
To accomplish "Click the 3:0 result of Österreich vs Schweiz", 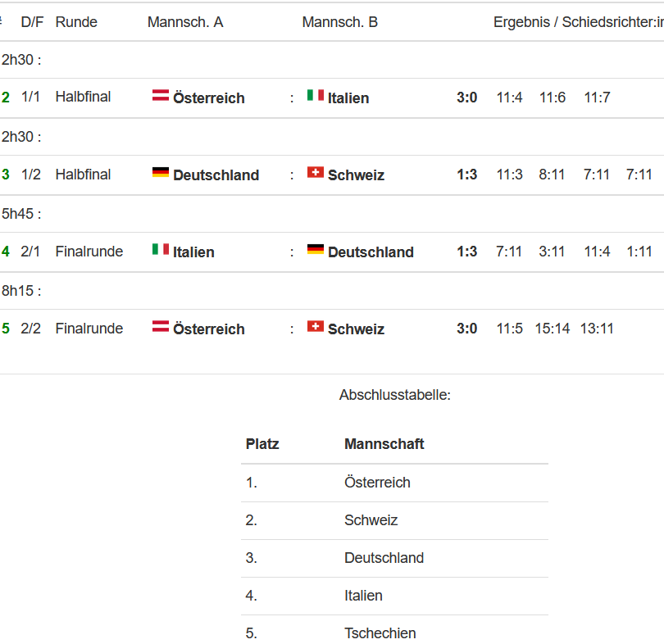I will (x=466, y=329).
